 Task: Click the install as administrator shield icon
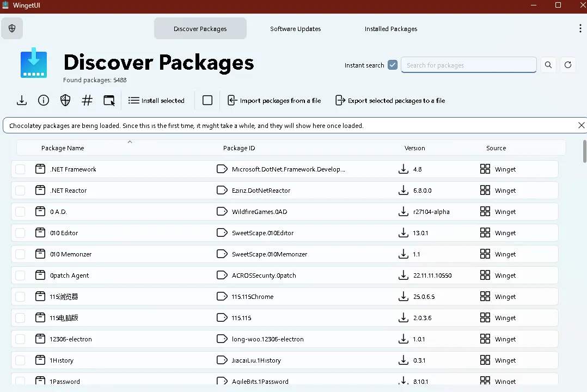[x=65, y=100]
